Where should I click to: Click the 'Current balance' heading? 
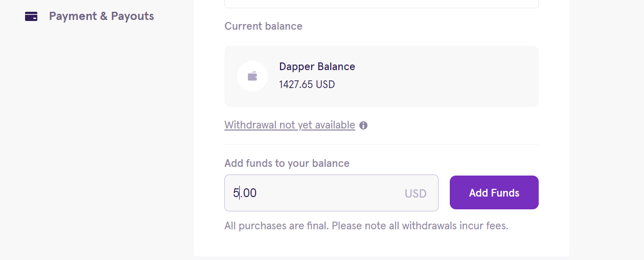click(263, 26)
